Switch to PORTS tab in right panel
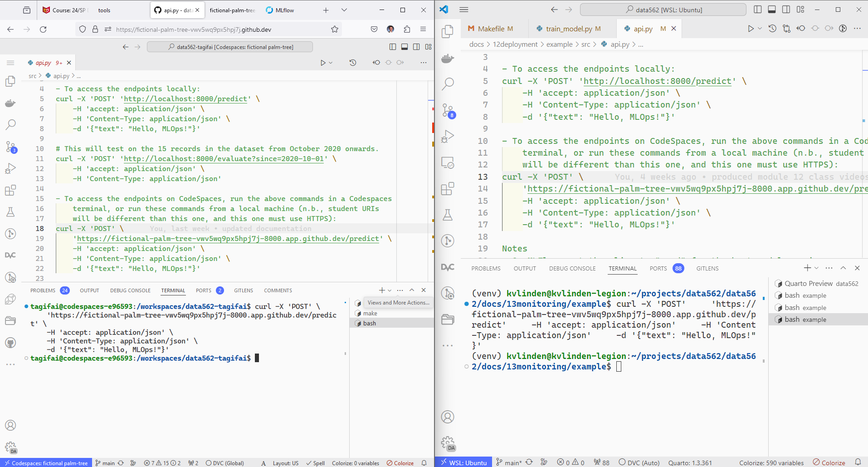The image size is (868, 467). pyautogui.click(x=658, y=268)
